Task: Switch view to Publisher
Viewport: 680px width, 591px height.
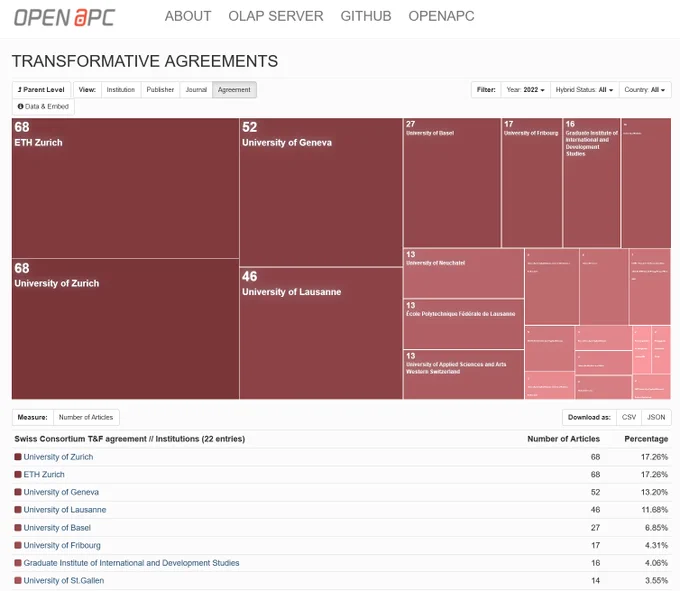Action: click(x=160, y=90)
